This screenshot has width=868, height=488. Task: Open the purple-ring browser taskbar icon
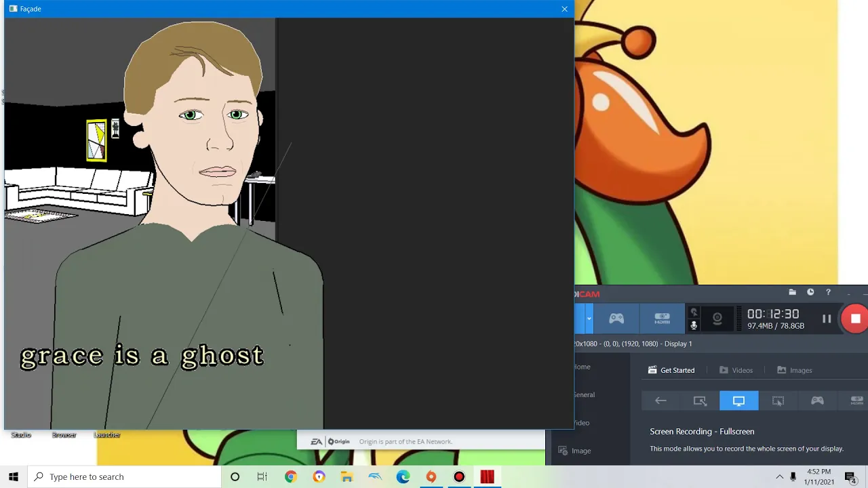[319, 476]
